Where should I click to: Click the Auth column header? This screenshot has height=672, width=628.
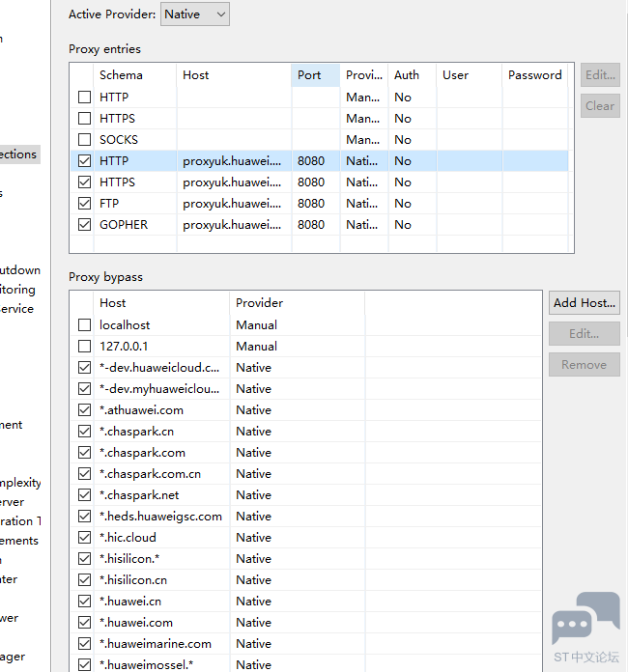[412, 75]
